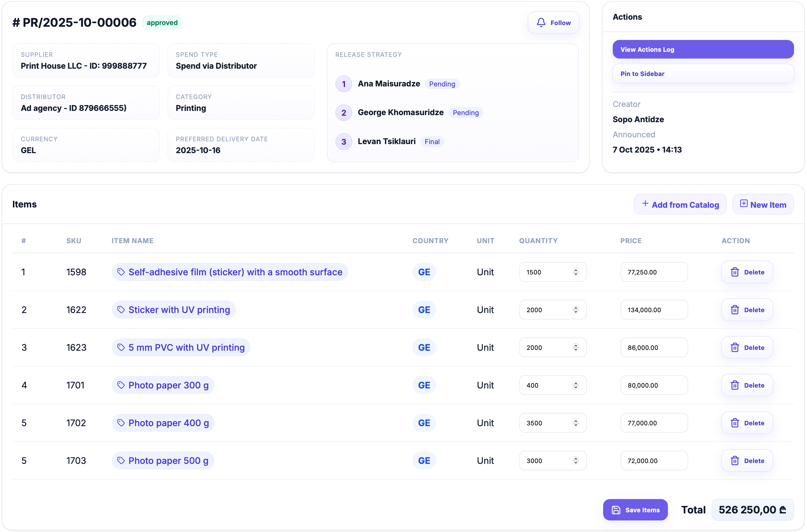Image resolution: width=807 pixels, height=532 pixels.
Task: Click the New Item plus icon
Action: tap(744, 204)
